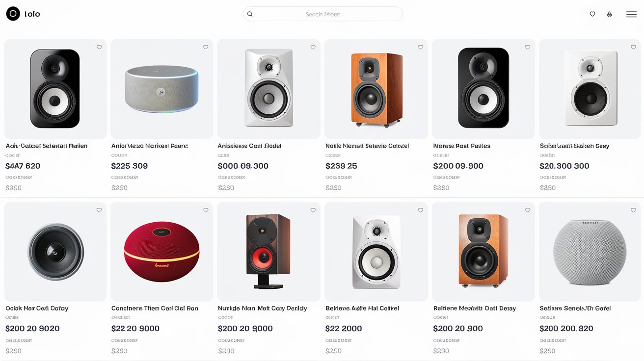Open the red round speaker product image
The image size is (644, 361).
pyautogui.click(x=161, y=252)
